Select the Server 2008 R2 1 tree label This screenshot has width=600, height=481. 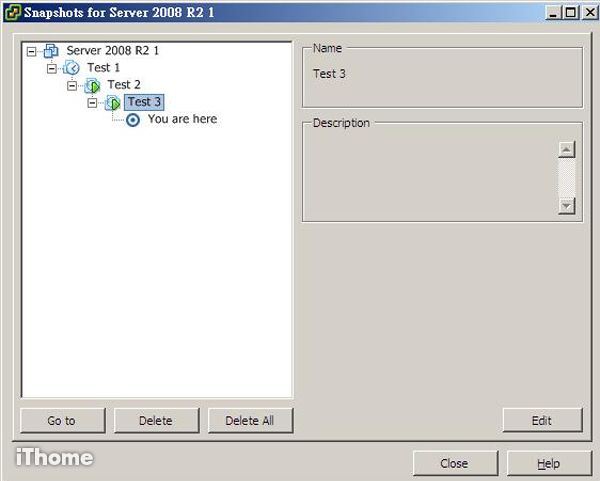pyautogui.click(x=112, y=51)
